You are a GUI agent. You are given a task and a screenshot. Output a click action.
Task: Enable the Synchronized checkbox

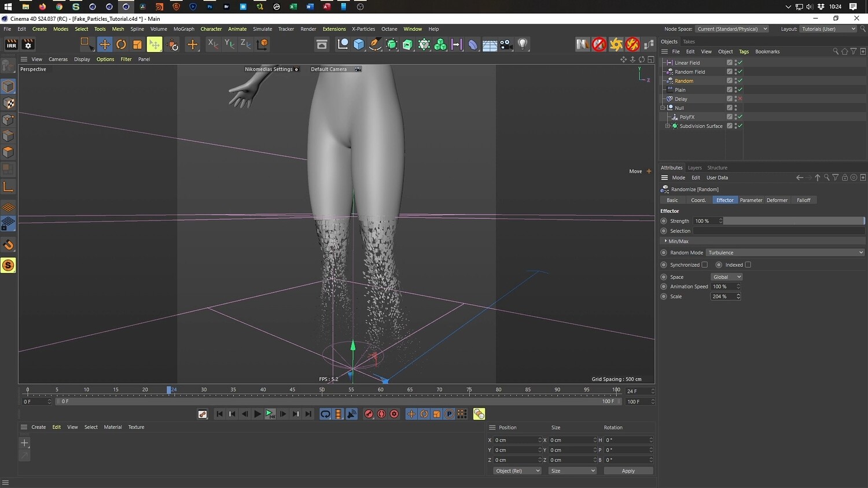pyautogui.click(x=704, y=265)
